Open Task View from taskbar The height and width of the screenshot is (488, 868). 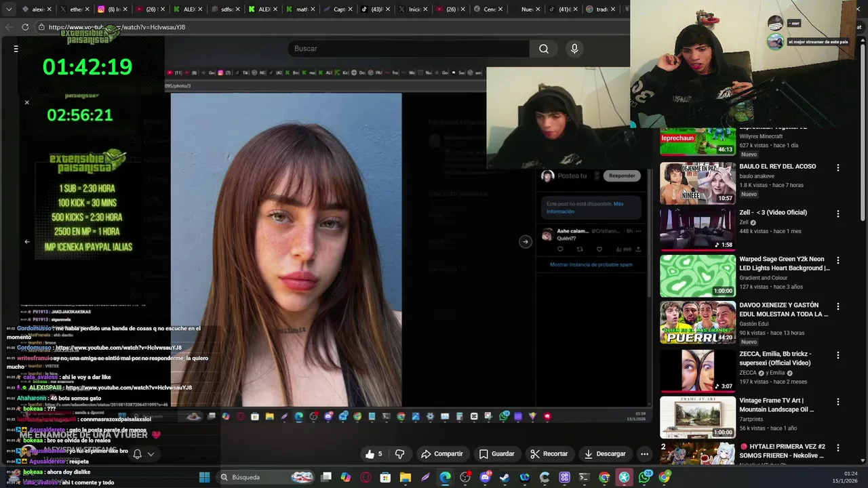[x=326, y=477]
